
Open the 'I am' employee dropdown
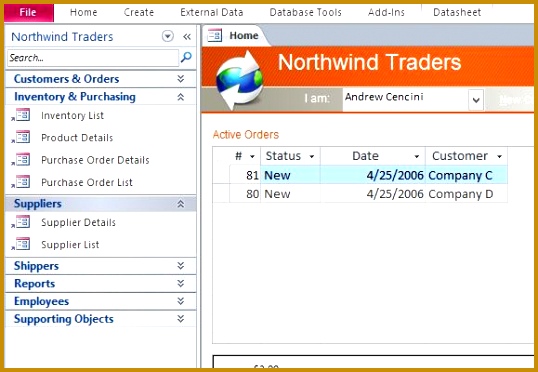point(476,100)
